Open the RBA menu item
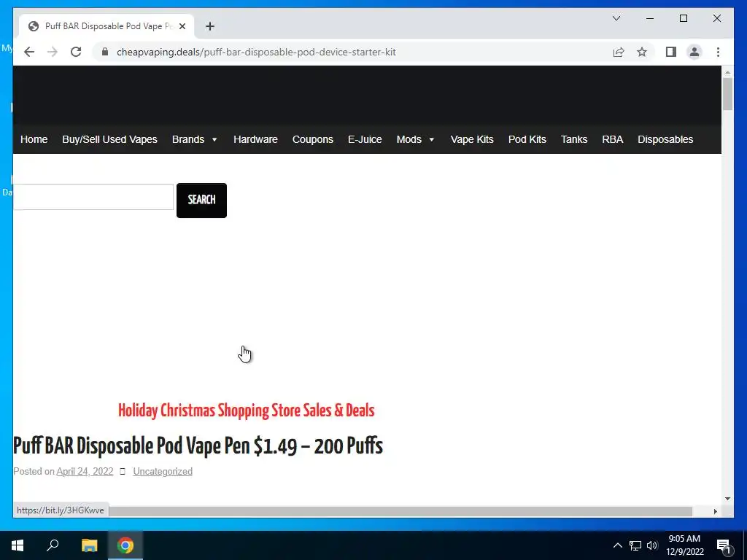This screenshot has height=560, width=747. pyautogui.click(x=613, y=139)
